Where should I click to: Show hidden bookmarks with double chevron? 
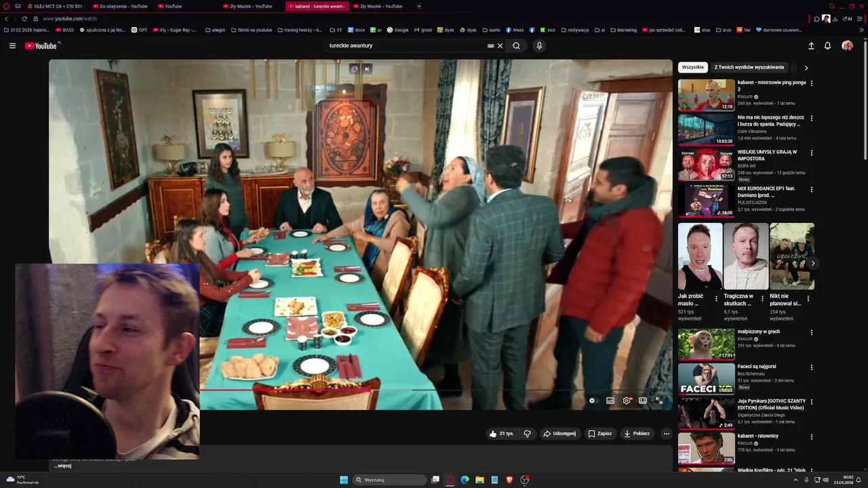tap(862, 30)
